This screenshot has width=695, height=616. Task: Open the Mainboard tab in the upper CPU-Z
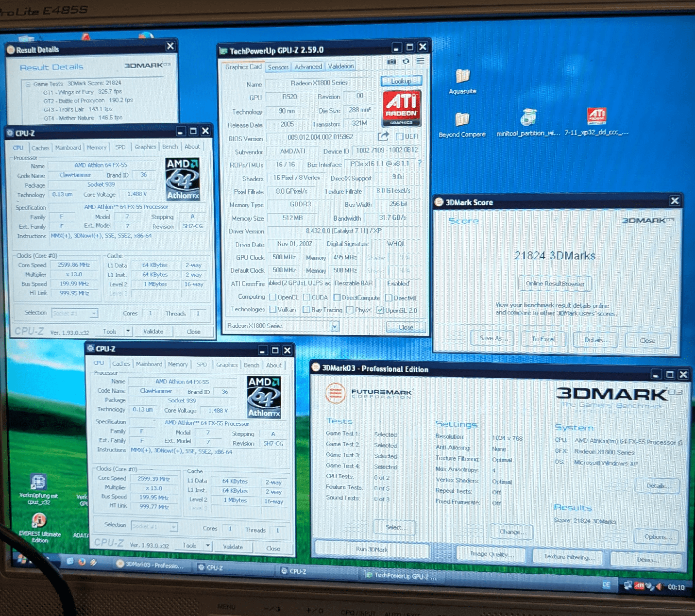point(68,148)
